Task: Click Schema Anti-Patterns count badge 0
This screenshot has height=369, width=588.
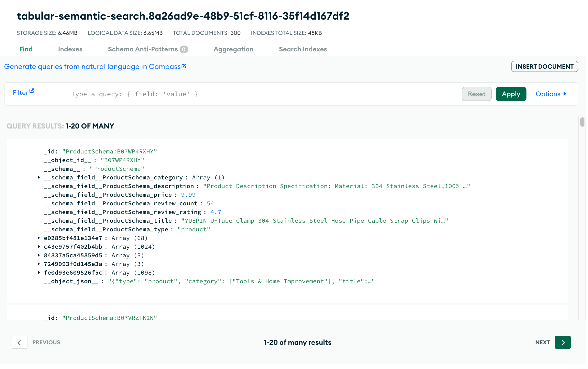Action: click(184, 49)
